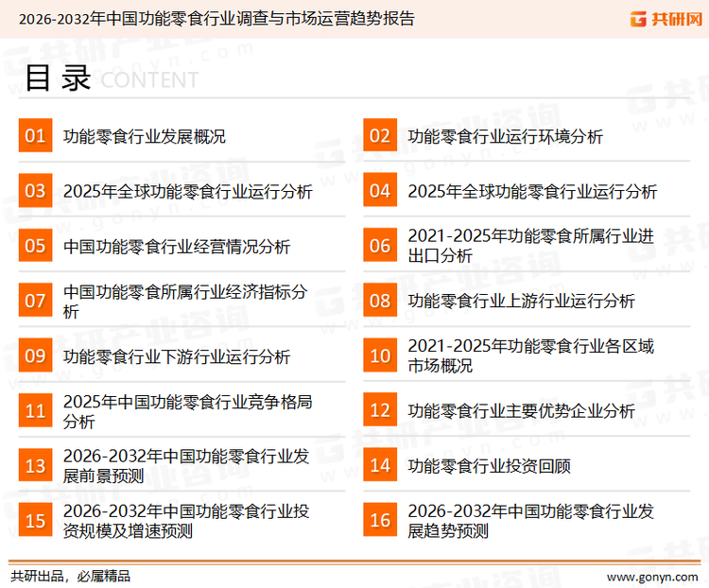Select the 05 chapter number badge
The width and height of the screenshot is (709, 588).
(35, 246)
